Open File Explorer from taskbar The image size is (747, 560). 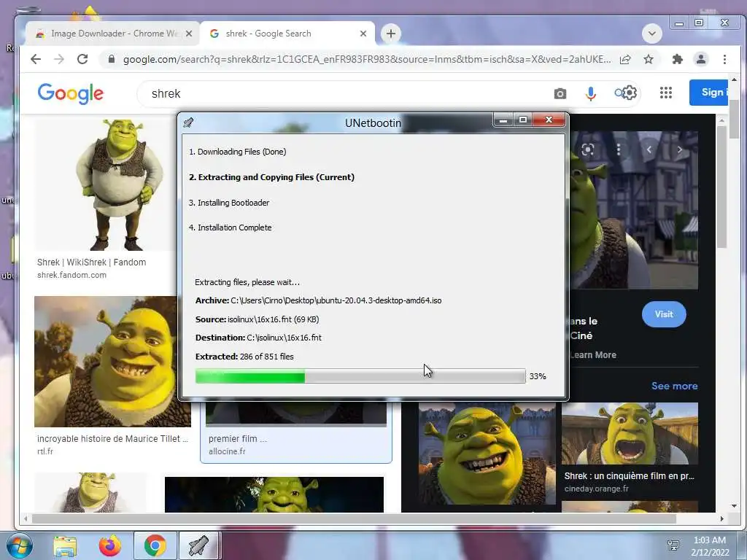pos(65,545)
